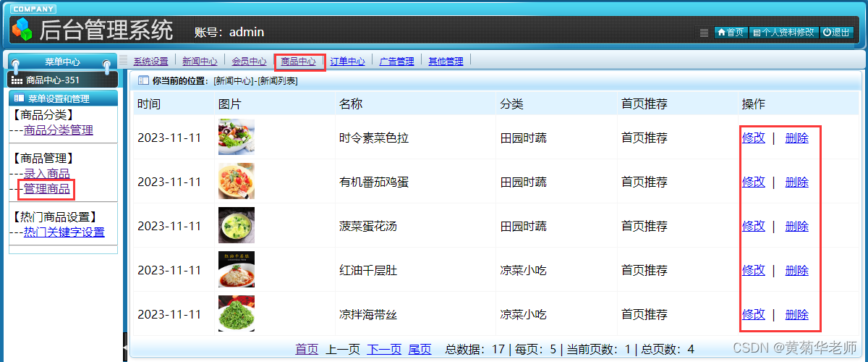Image resolution: width=868 pixels, height=362 pixels.
Task: Switch to the 会员中心 tab
Action: 249,62
